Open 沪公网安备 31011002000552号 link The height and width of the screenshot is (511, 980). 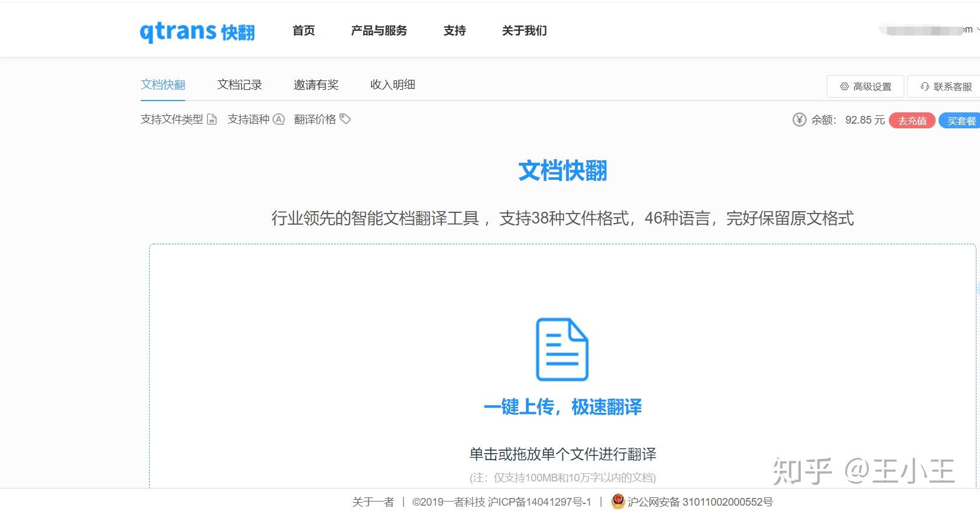[700, 502]
